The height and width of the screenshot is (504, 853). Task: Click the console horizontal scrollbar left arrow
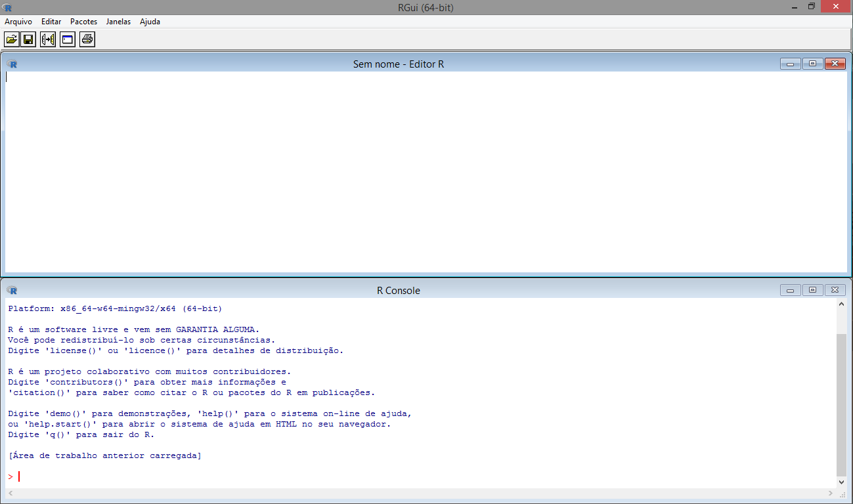tap(11, 493)
